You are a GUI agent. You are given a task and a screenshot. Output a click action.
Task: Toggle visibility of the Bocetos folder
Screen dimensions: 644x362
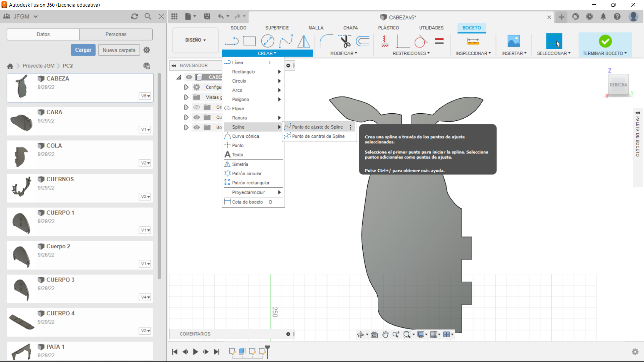(x=197, y=127)
